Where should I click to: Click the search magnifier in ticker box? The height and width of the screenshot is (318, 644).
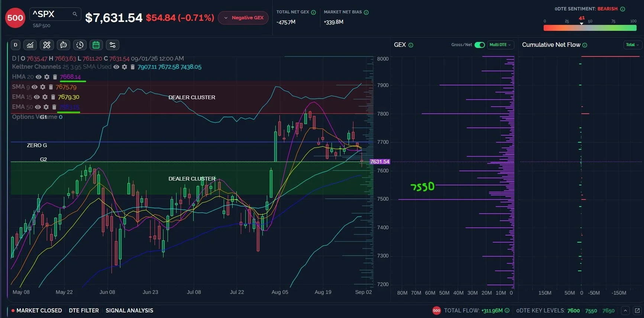click(x=75, y=14)
